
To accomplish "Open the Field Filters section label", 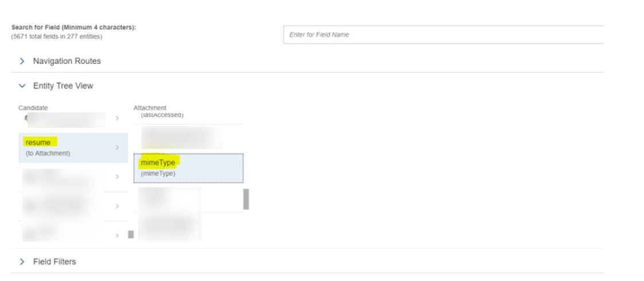I will pos(54,262).
